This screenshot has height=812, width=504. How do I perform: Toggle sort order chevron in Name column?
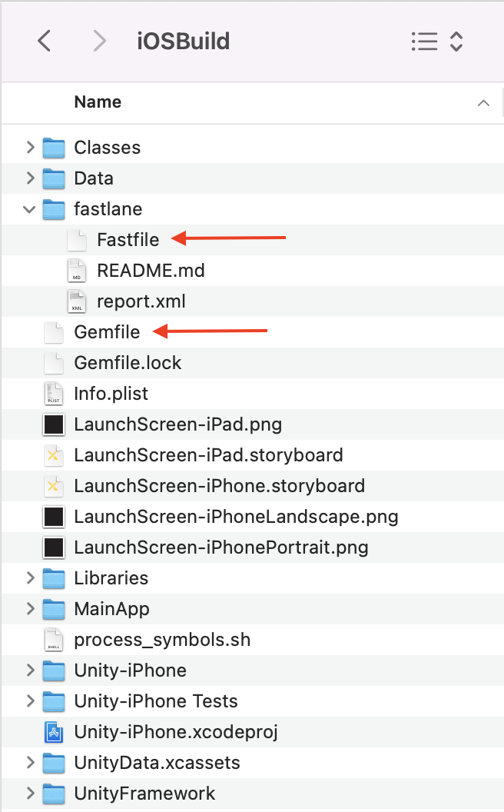click(483, 103)
